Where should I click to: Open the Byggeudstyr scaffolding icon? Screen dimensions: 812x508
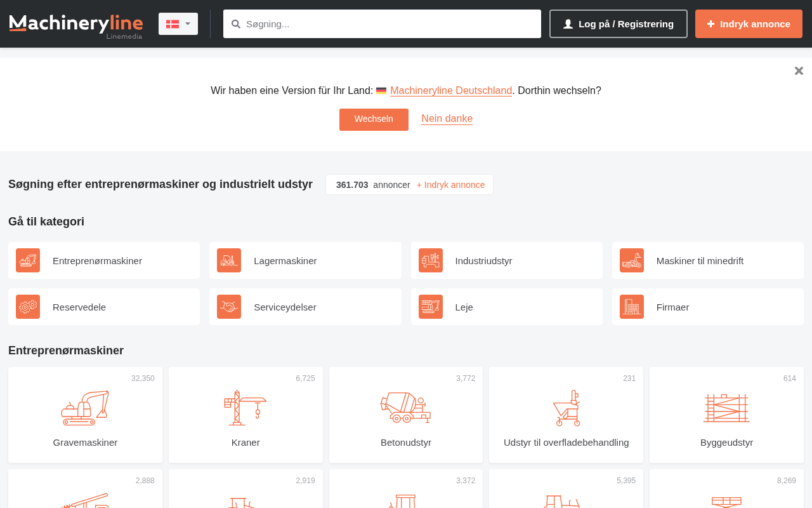click(x=726, y=408)
